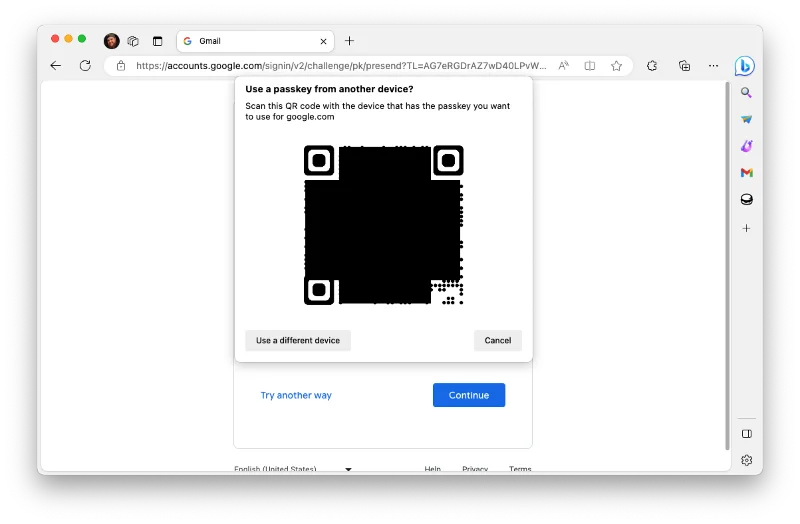
Task: Click Use a different device button
Action: pyautogui.click(x=298, y=340)
